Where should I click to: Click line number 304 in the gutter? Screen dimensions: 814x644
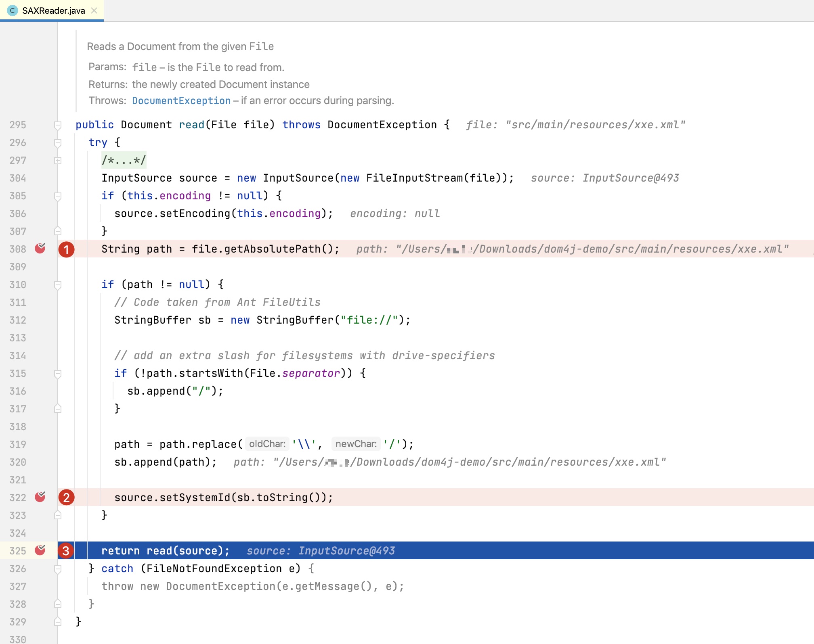point(18,178)
